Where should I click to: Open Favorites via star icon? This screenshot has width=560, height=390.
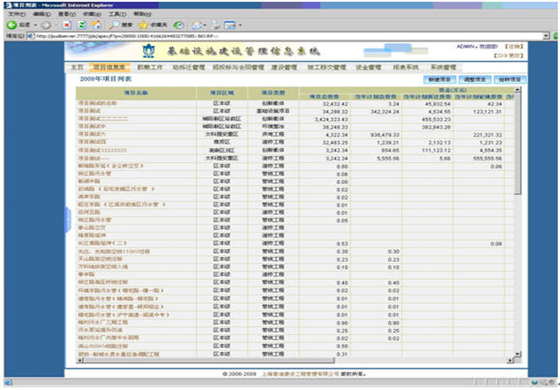[143, 25]
